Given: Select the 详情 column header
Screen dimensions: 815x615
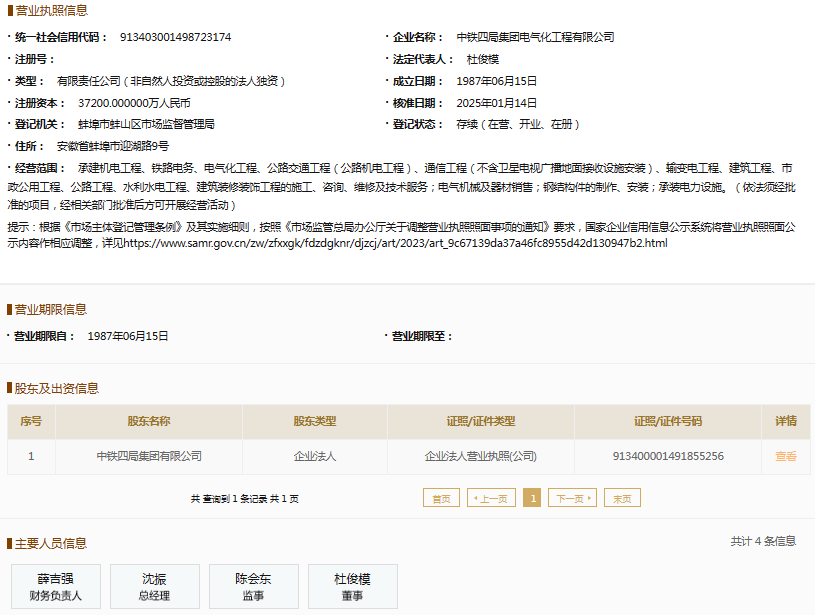Looking at the screenshot, I should point(786,422).
